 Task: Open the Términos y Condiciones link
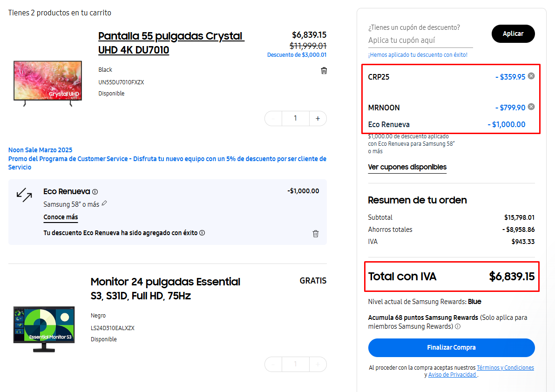(x=505, y=367)
